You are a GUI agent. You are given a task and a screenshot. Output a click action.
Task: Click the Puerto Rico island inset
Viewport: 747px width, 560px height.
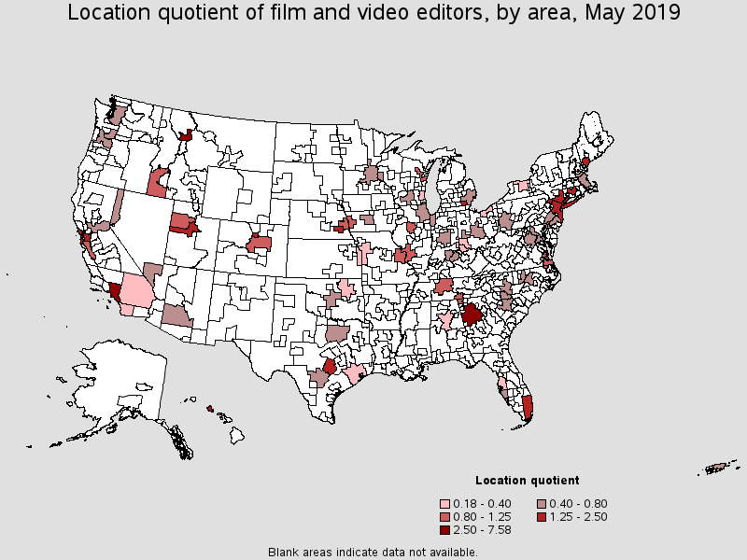click(719, 467)
